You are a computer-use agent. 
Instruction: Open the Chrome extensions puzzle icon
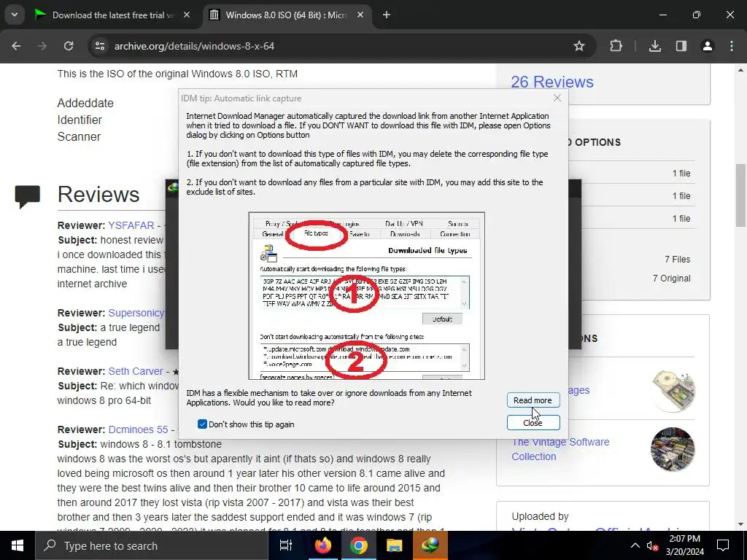(616, 46)
